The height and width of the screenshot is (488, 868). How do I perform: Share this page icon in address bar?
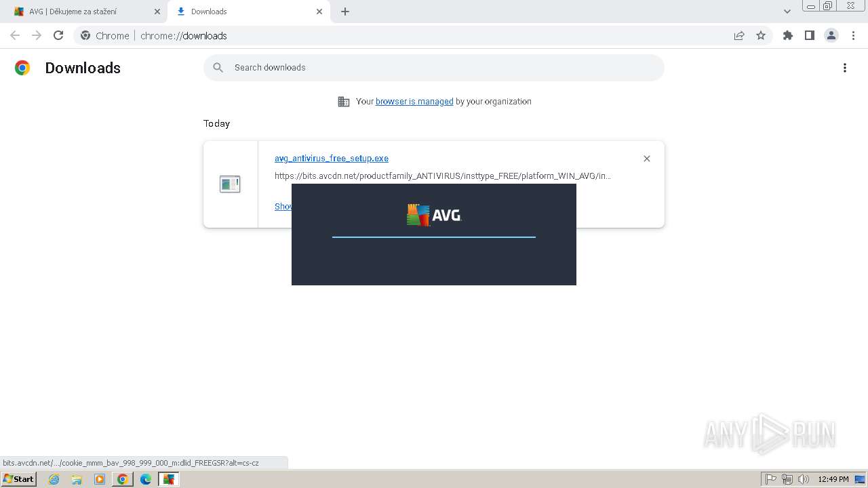click(x=739, y=36)
